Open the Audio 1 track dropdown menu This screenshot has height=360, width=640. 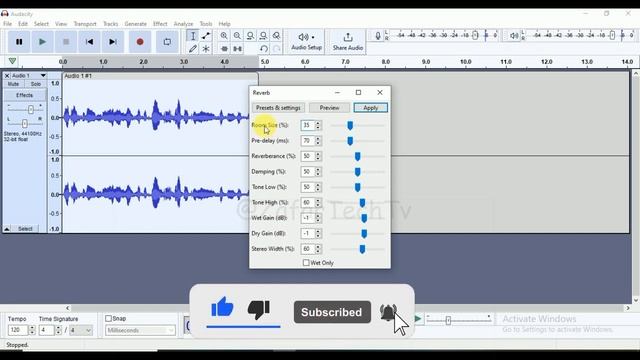43,76
